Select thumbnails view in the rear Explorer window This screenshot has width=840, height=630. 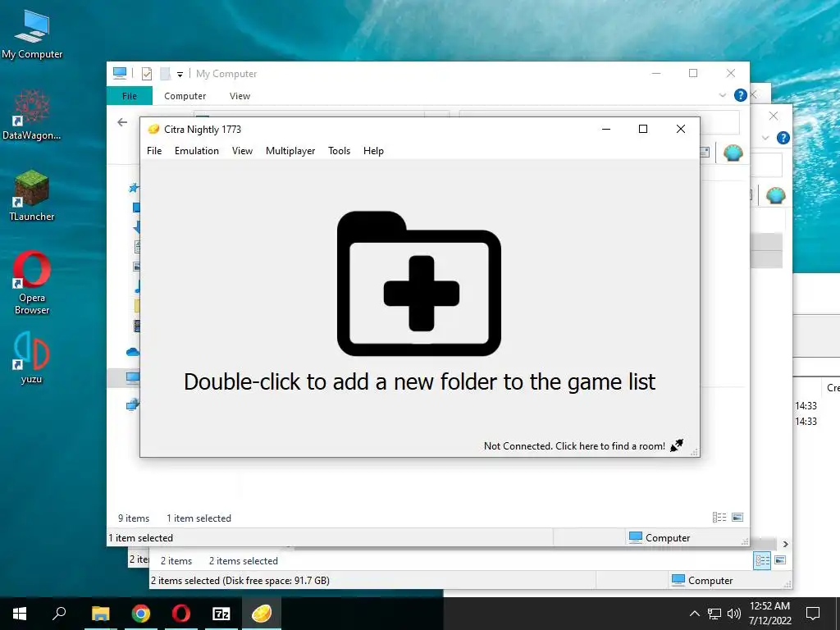781,560
